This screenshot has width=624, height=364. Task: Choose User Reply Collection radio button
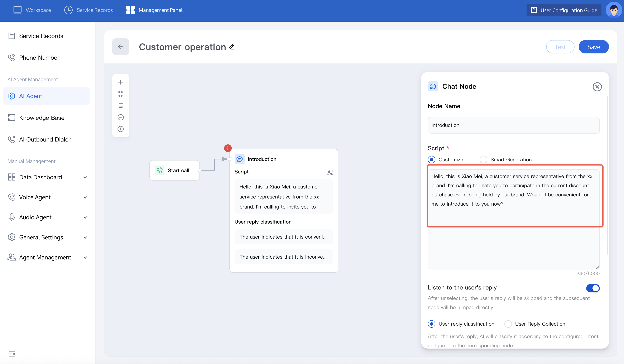508,324
